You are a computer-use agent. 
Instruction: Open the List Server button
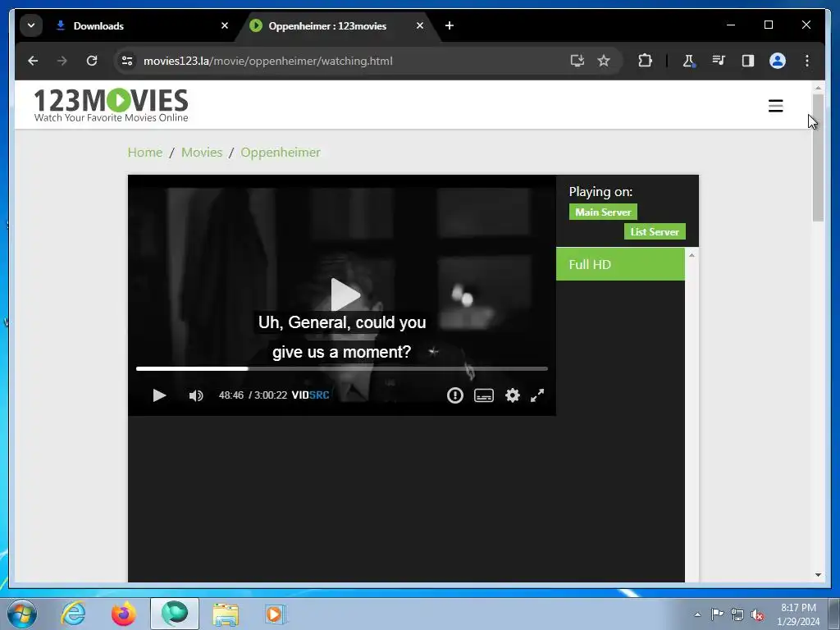(654, 232)
